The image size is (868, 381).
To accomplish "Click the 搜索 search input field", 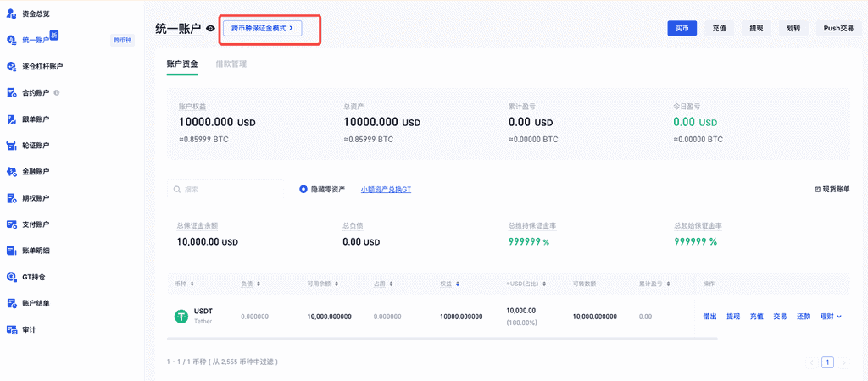I will [229, 189].
